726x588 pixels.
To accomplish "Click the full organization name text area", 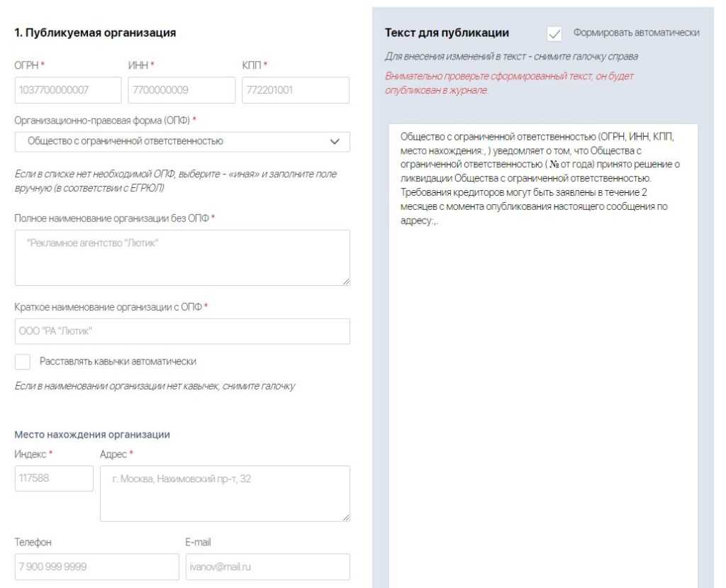I will coord(181,257).
